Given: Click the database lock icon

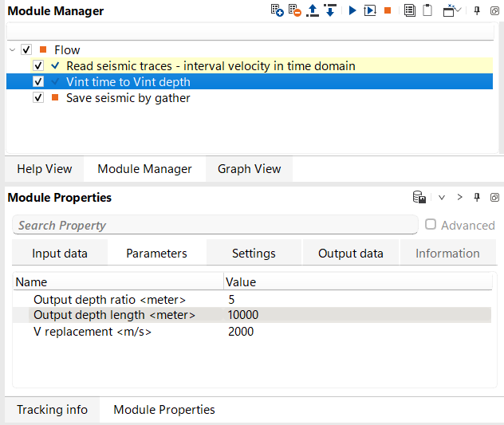Looking at the screenshot, I should [418, 198].
